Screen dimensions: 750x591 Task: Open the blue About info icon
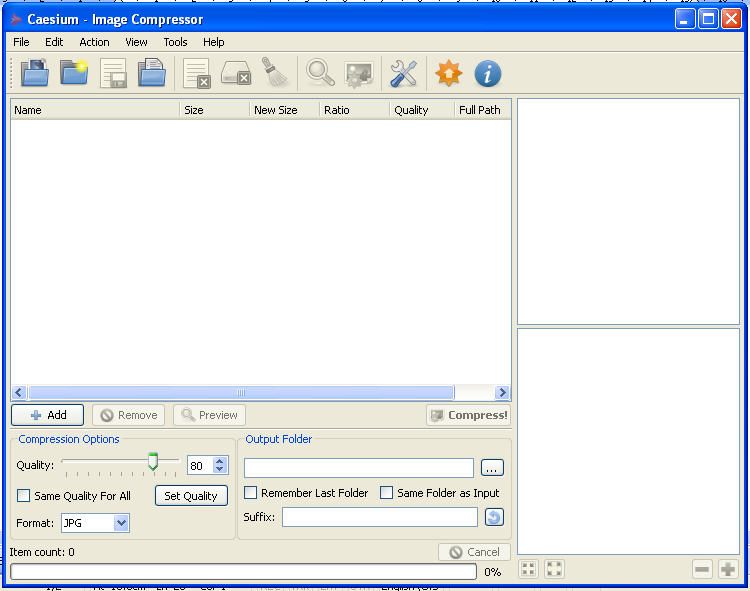tap(487, 74)
